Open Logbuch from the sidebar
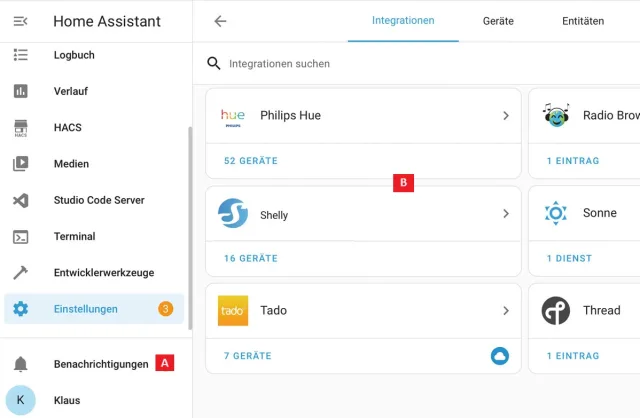Screen dimensions: 640x418 (74, 55)
